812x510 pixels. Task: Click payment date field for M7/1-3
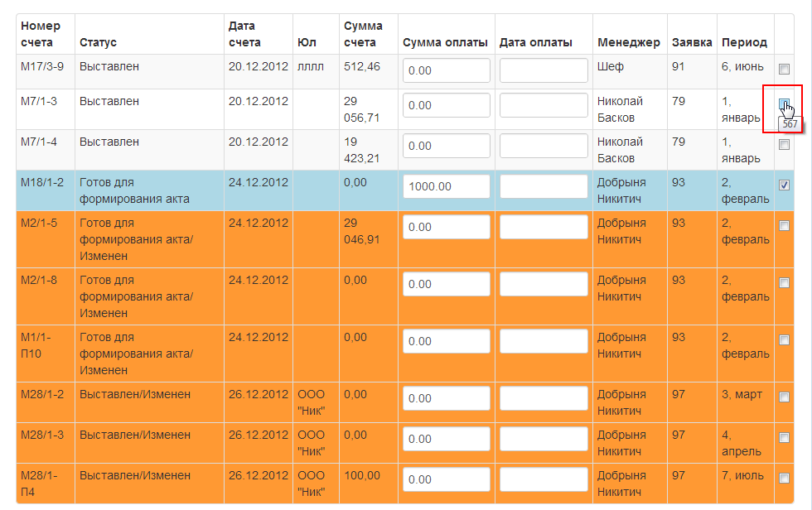pos(544,105)
